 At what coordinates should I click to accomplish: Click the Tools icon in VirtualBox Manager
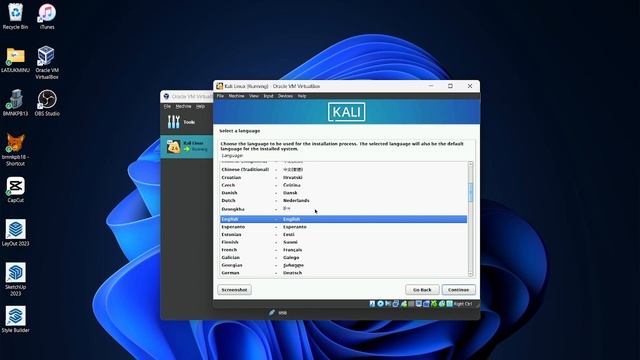point(173,122)
